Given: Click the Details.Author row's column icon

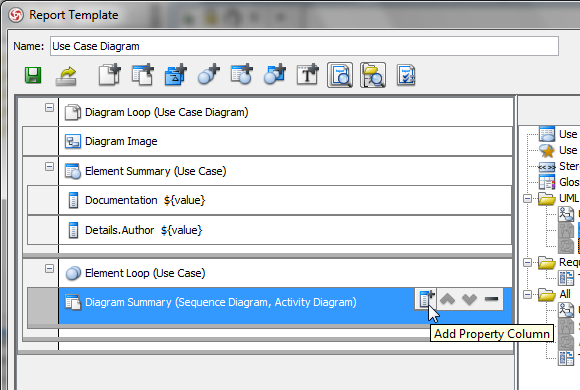Looking at the screenshot, I should (x=73, y=230).
